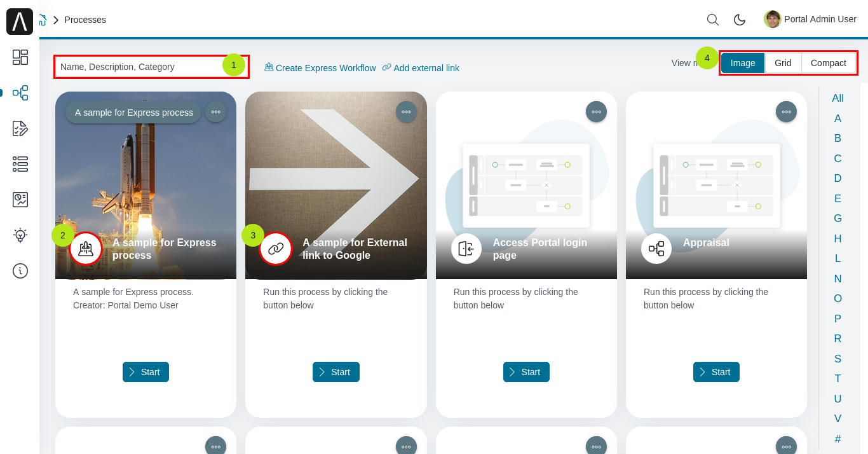
Task: Click Add external link
Action: click(x=421, y=67)
